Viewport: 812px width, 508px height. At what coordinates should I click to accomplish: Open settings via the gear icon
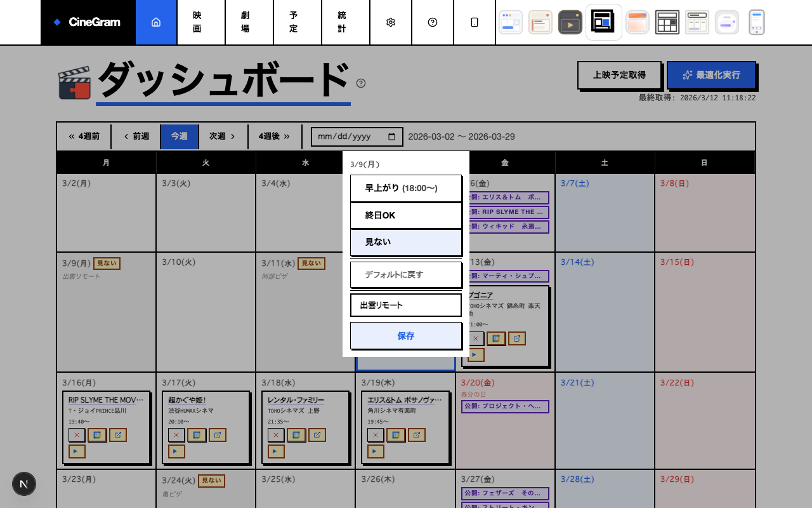(391, 22)
